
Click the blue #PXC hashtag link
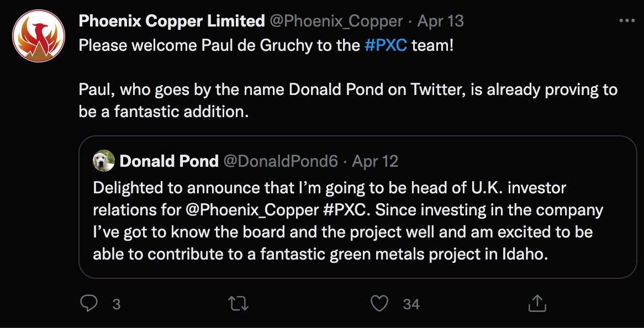[x=386, y=45]
